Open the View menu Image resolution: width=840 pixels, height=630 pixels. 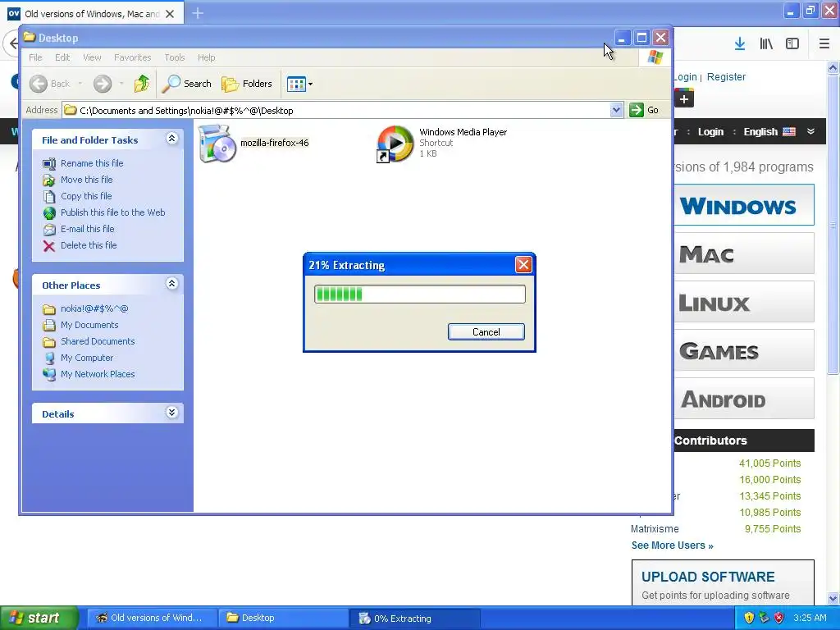[92, 57]
